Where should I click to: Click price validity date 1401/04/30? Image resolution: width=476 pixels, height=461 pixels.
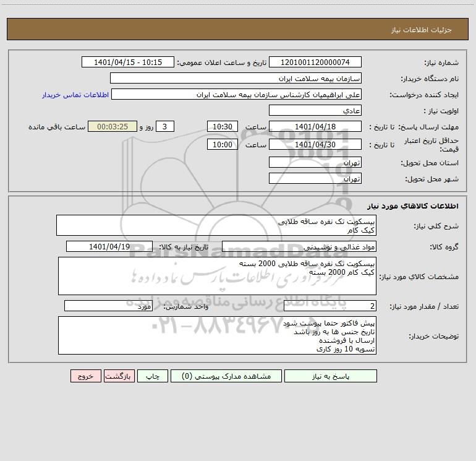[315, 144]
